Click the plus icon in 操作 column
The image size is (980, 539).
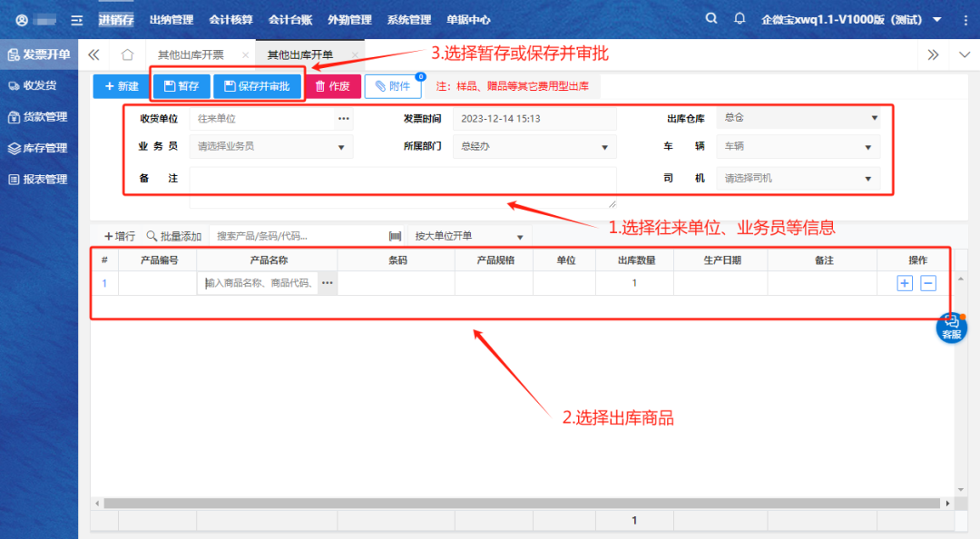[905, 283]
